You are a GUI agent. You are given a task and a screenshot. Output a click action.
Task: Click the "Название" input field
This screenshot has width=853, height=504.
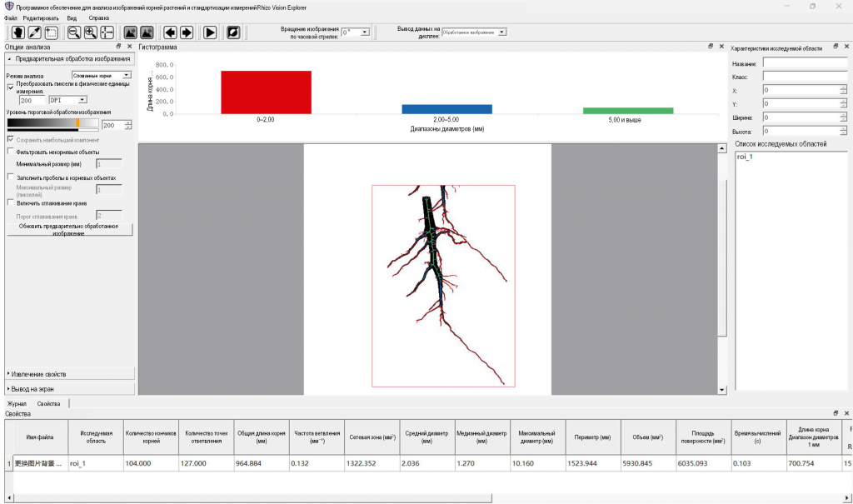click(x=806, y=63)
